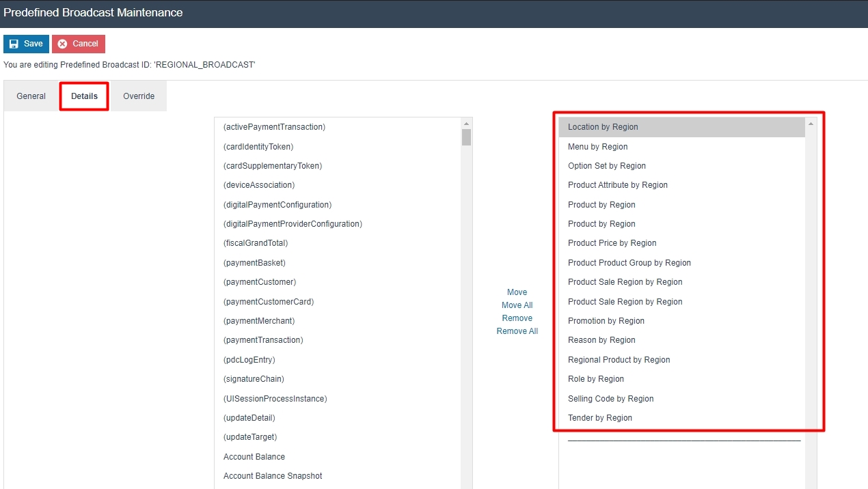Select 'Promotion by Region' from the chosen list
868x489 pixels.
tap(606, 320)
